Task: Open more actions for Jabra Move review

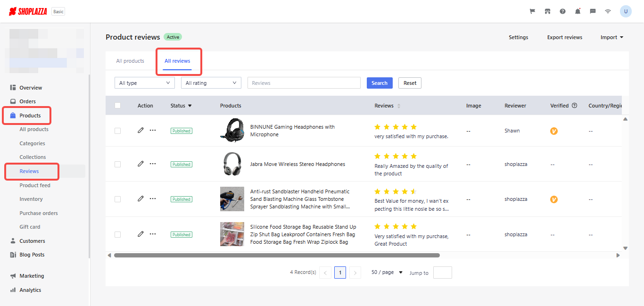Action: (153, 164)
